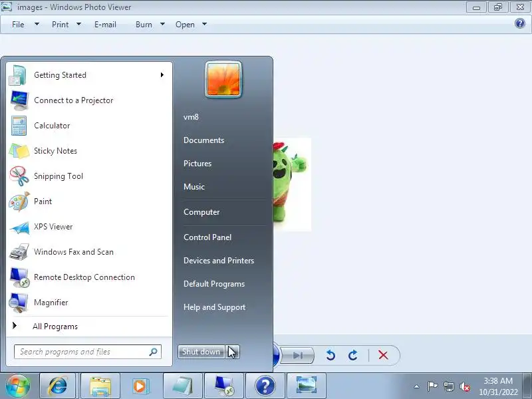
Task: Open the Burn dropdown menu
Action: click(x=150, y=25)
